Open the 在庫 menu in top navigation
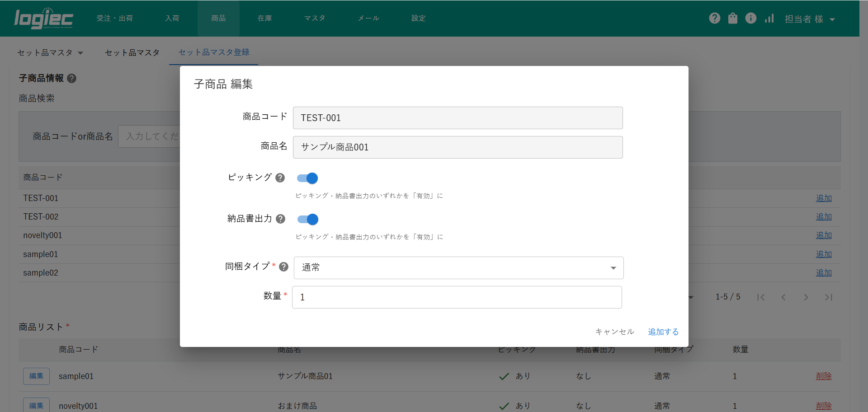Screen dimensions: 868x412 coord(264,19)
